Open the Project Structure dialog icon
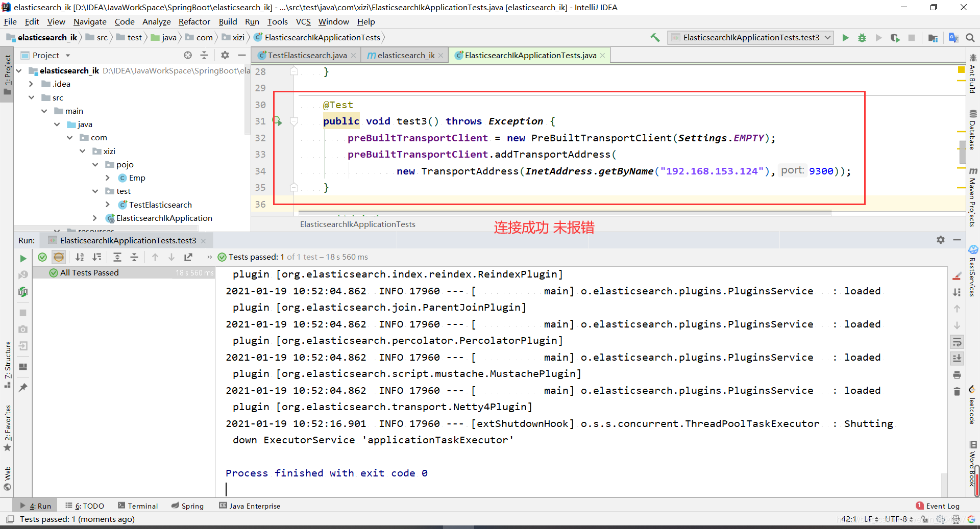Viewport: 980px width, 529px height. click(x=933, y=37)
